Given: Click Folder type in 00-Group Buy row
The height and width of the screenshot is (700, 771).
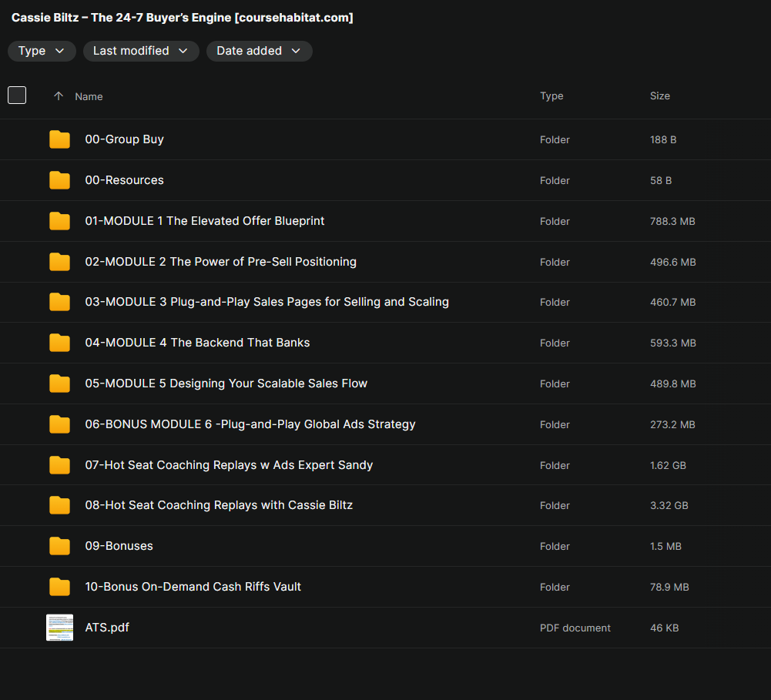Looking at the screenshot, I should pyautogui.click(x=555, y=139).
